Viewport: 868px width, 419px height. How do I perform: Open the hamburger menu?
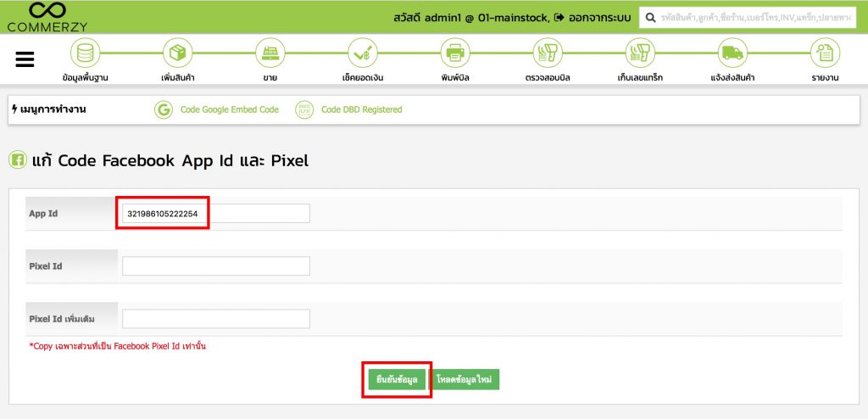25,59
